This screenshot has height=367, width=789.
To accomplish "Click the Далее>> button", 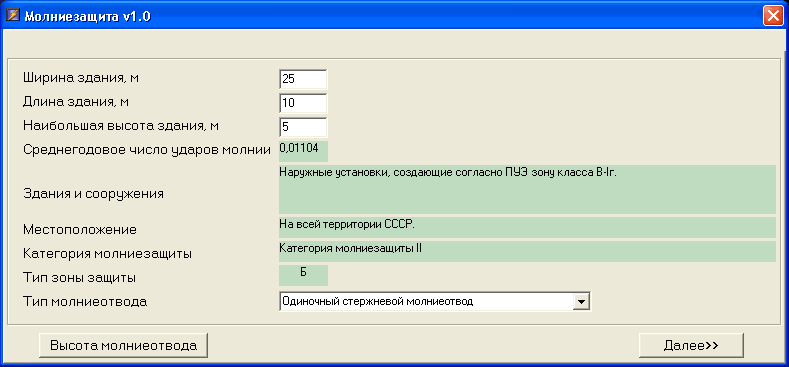I will coord(691,346).
